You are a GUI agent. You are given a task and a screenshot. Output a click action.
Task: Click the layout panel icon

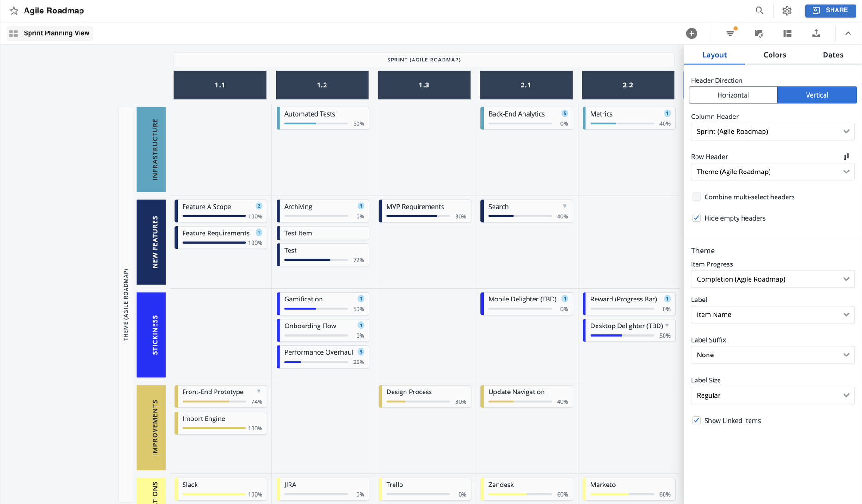pos(788,33)
